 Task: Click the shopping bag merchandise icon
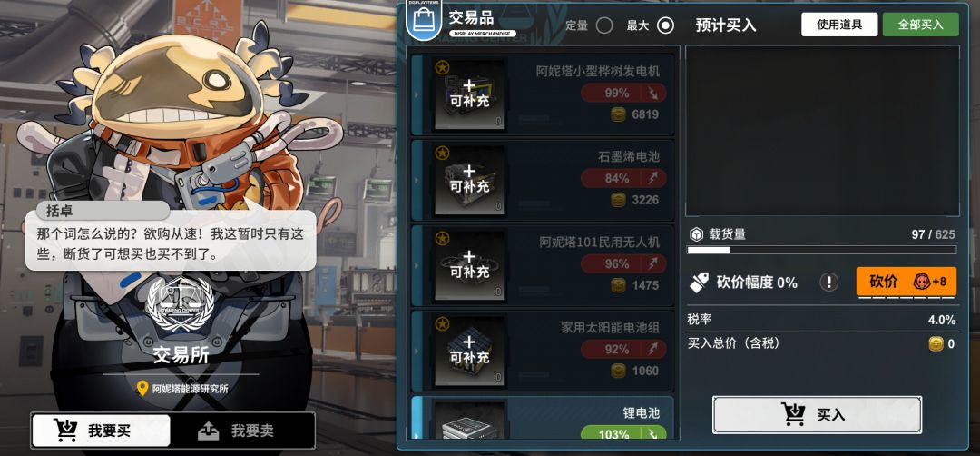coord(424,23)
